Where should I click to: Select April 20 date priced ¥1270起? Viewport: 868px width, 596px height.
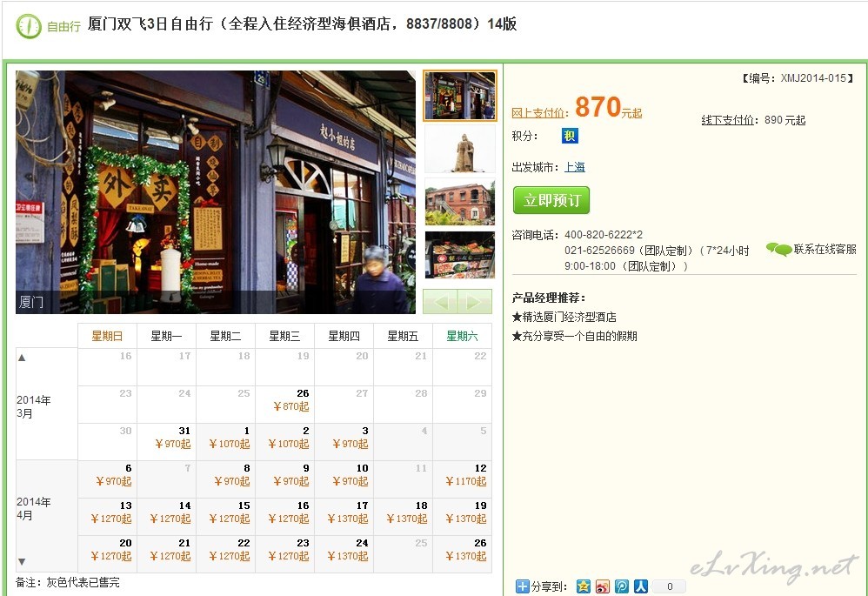(107, 554)
